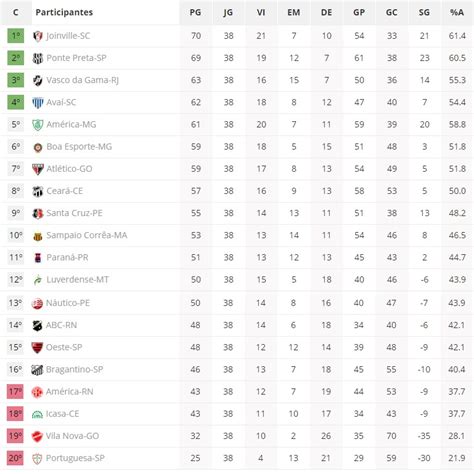
Task: Click the Portuguesa-SP crest icon
Action: point(37,459)
